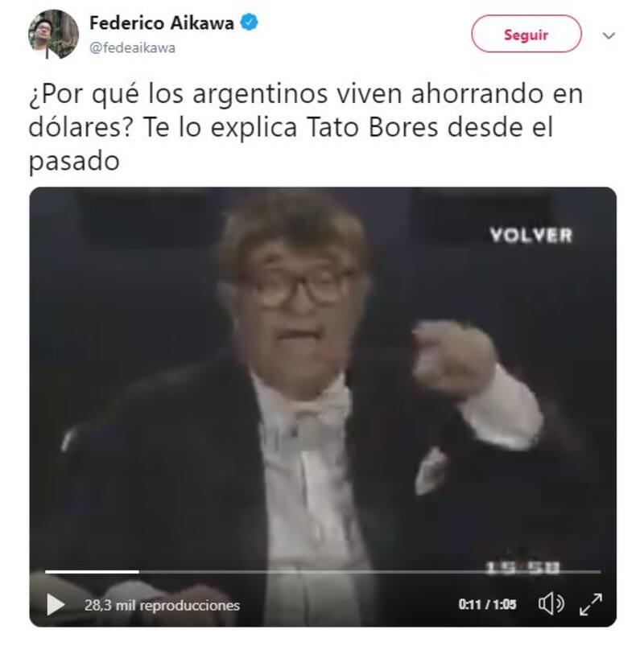The height and width of the screenshot is (646, 644).
Task: Click the blue verified badge
Action: (249, 23)
